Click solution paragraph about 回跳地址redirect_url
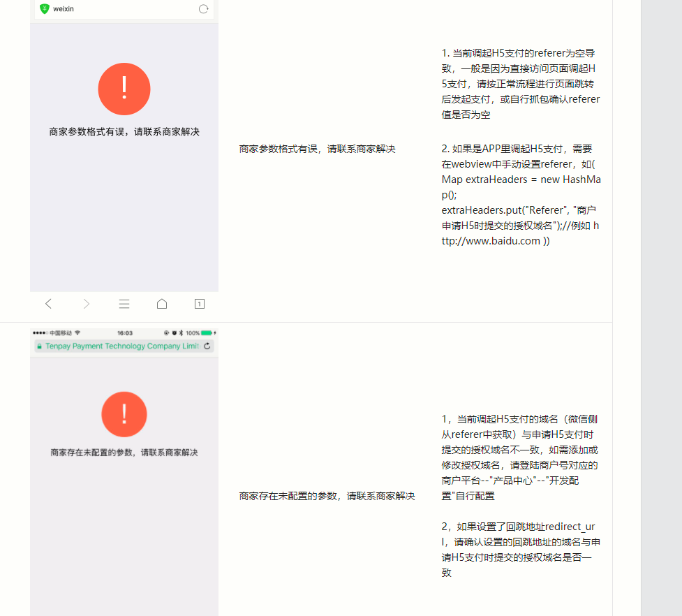Image resolution: width=682 pixels, height=616 pixels. [521, 550]
